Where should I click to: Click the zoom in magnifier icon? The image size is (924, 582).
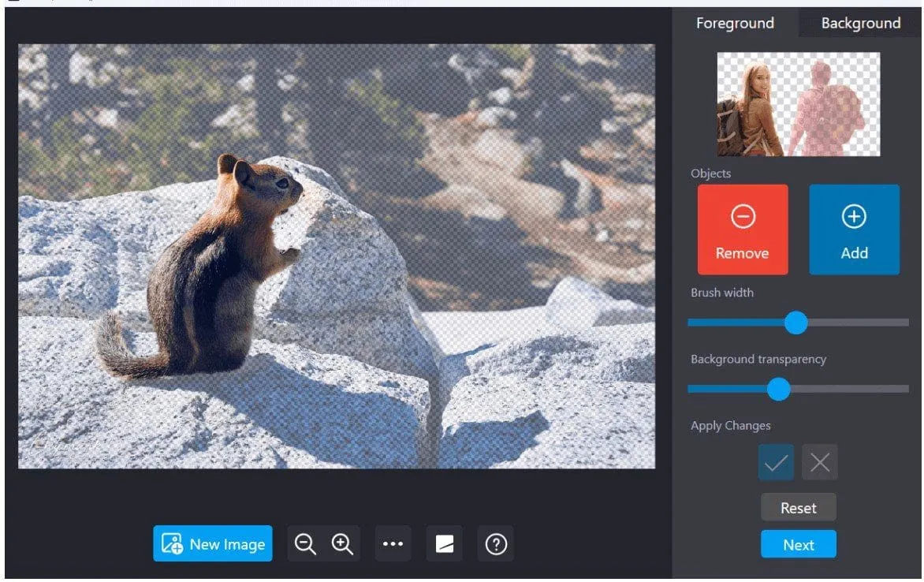point(342,544)
